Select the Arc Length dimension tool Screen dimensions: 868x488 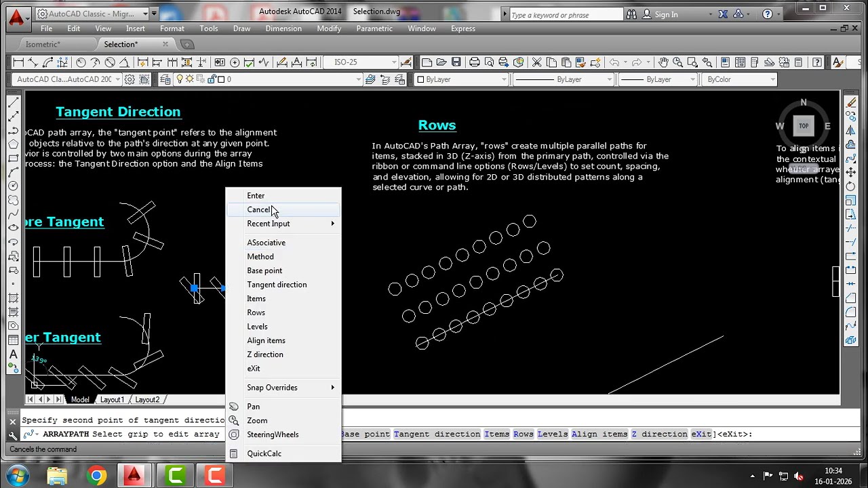47,62
